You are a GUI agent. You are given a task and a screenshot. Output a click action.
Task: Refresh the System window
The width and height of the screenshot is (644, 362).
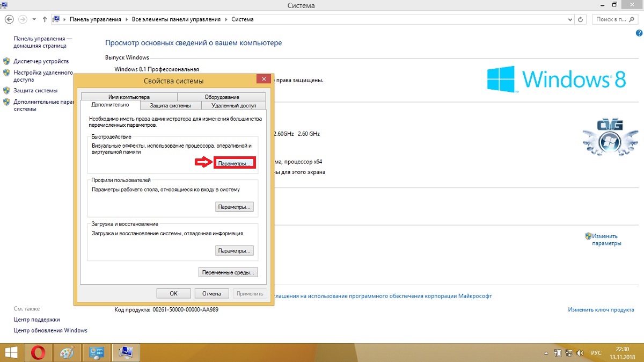pos(581,19)
